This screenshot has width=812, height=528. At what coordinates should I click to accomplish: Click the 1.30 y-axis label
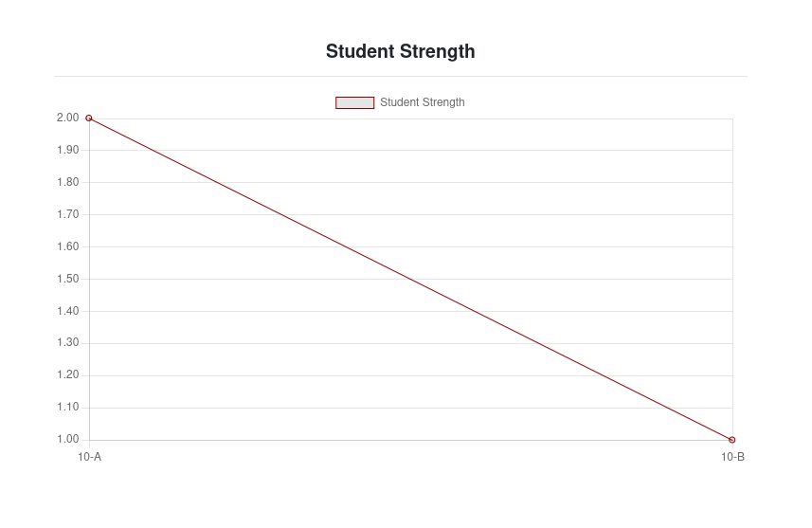pyautogui.click(x=67, y=342)
